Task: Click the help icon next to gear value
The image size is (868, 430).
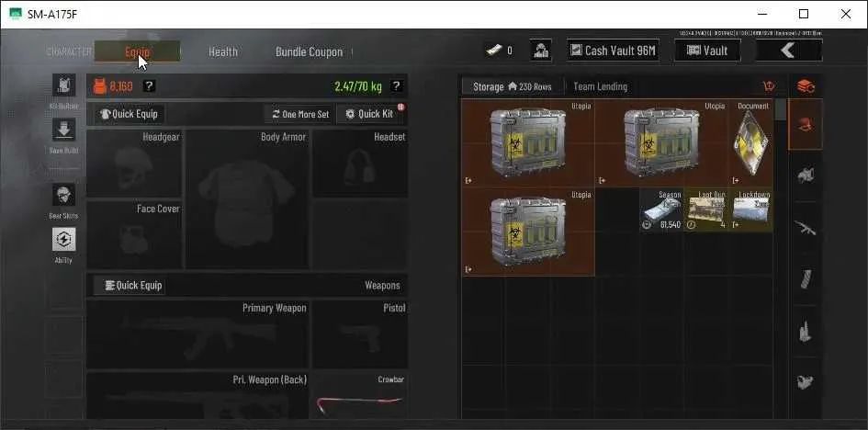Action: 149,86
